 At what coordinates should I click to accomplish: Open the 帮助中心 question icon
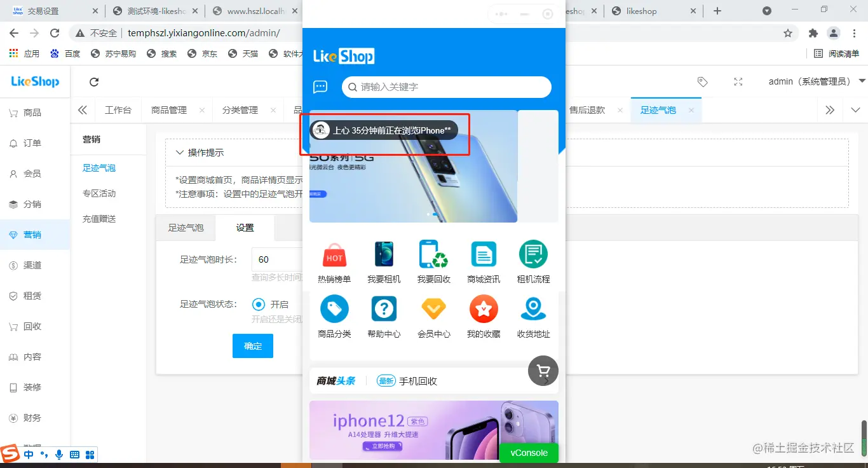click(384, 310)
